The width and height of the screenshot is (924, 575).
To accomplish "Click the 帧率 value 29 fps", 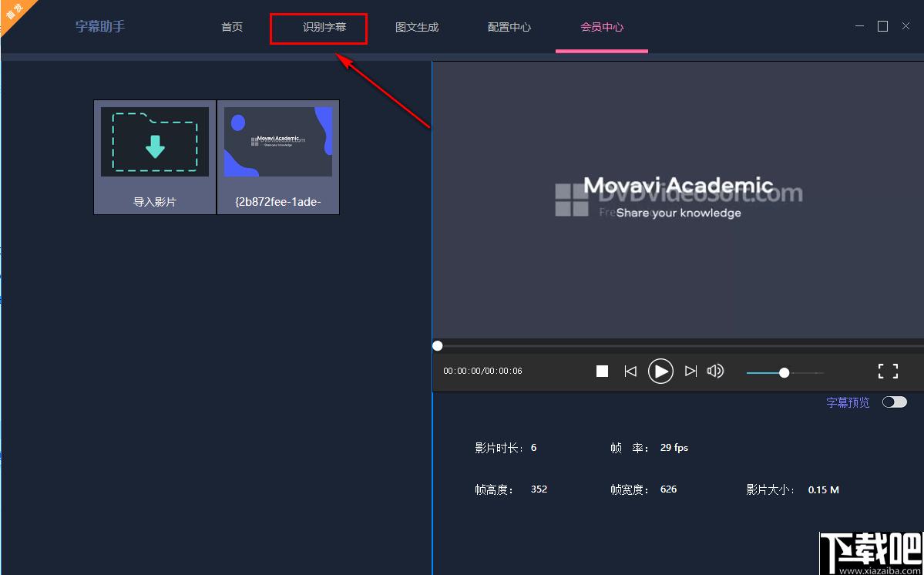I will pyautogui.click(x=674, y=448).
